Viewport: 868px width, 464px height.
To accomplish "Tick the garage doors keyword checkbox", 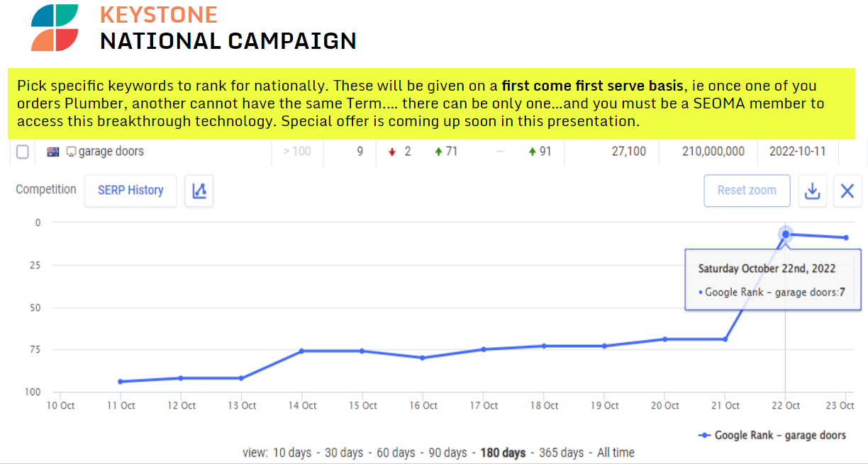I will coord(23,152).
